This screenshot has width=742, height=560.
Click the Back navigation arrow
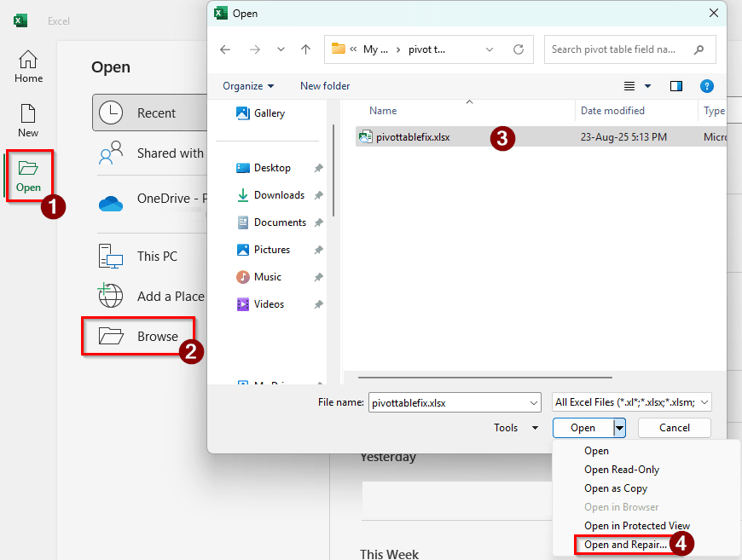pos(225,49)
